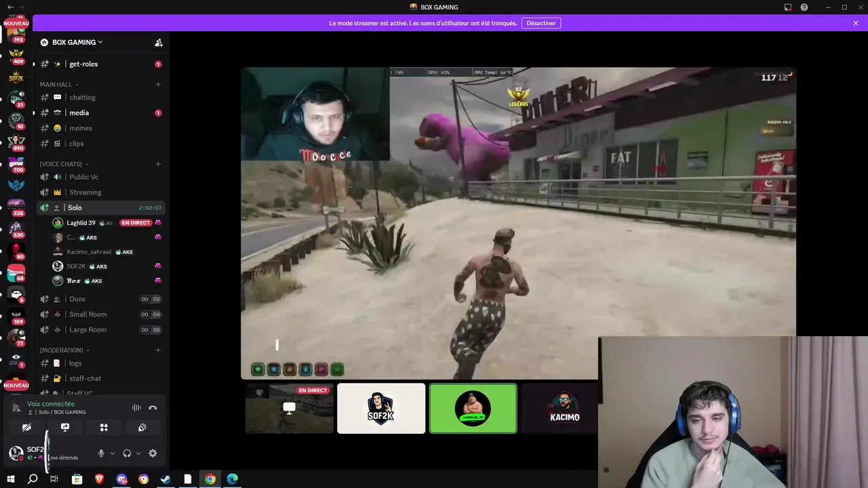Collapse the [MODERATION] category
Image resolution: width=868 pixels, height=488 pixels.
point(65,350)
